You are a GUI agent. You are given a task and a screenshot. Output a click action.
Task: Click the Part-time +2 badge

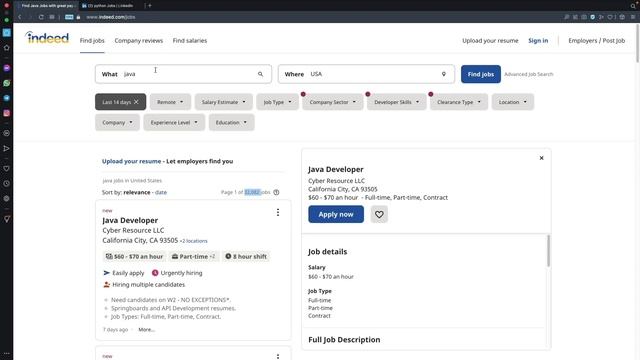coord(194,256)
